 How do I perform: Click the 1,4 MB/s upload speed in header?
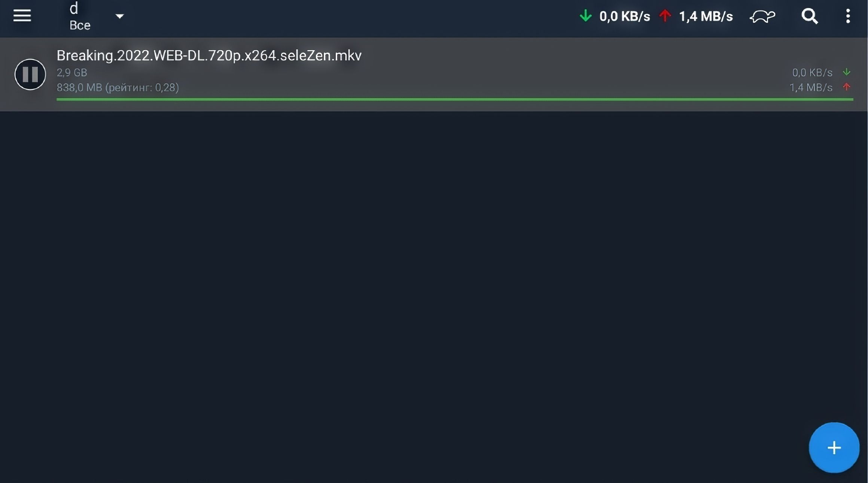(x=706, y=16)
